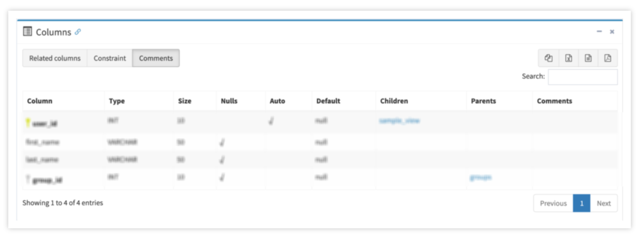
Task: Click the yellow primary key icon for user_id
Action: click(x=28, y=123)
